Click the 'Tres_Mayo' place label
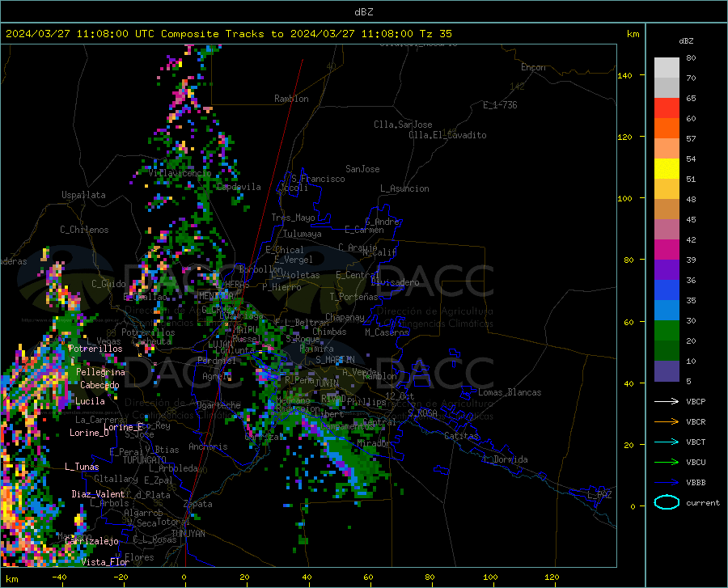 (293, 218)
